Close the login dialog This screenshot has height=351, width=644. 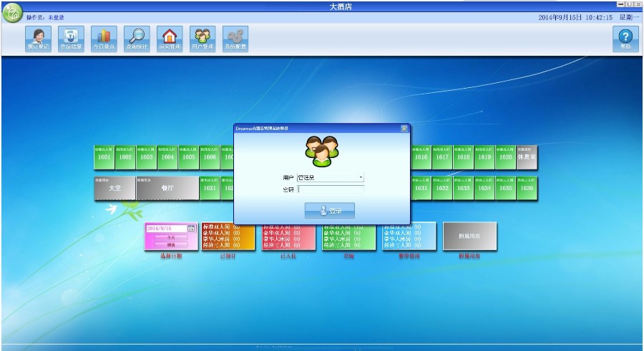point(404,128)
